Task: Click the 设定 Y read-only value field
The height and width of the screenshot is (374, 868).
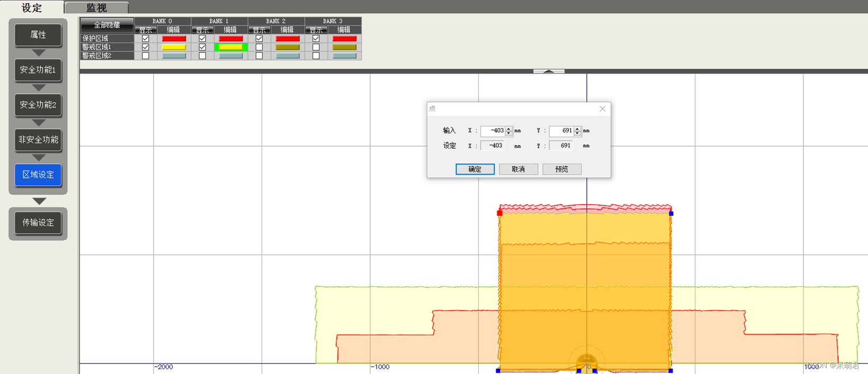Action: pyautogui.click(x=561, y=146)
